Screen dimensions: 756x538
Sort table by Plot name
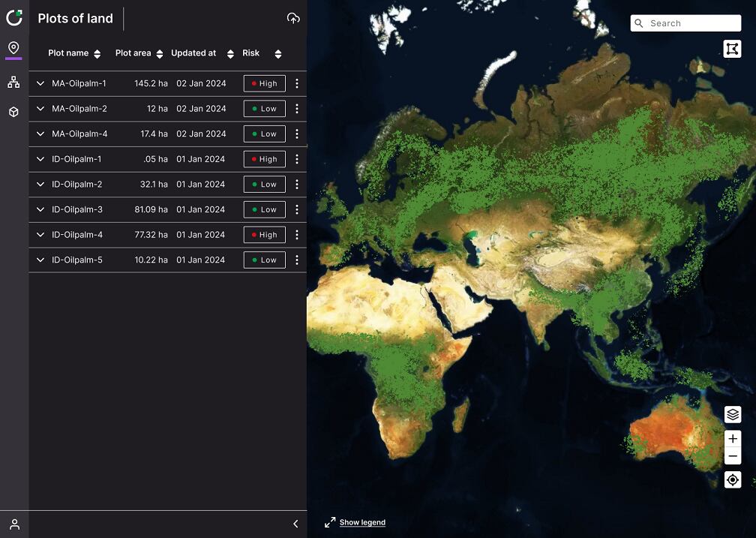pyautogui.click(x=97, y=54)
